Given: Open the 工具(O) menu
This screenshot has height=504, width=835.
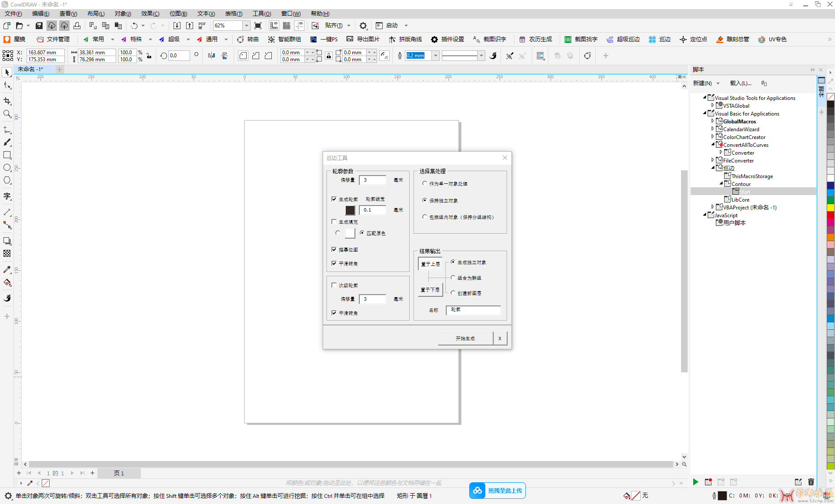Looking at the screenshot, I should pyautogui.click(x=262, y=13).
